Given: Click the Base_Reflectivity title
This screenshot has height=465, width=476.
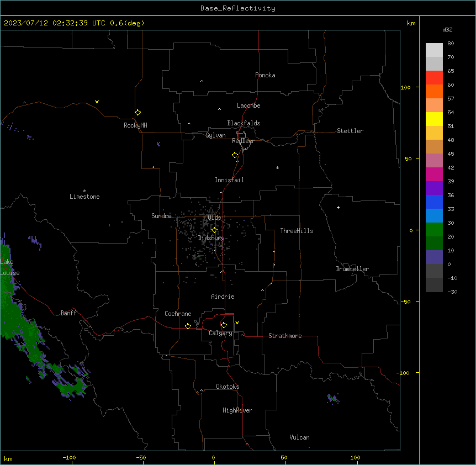Looking at the screenshot, I should tap(238, 8).
